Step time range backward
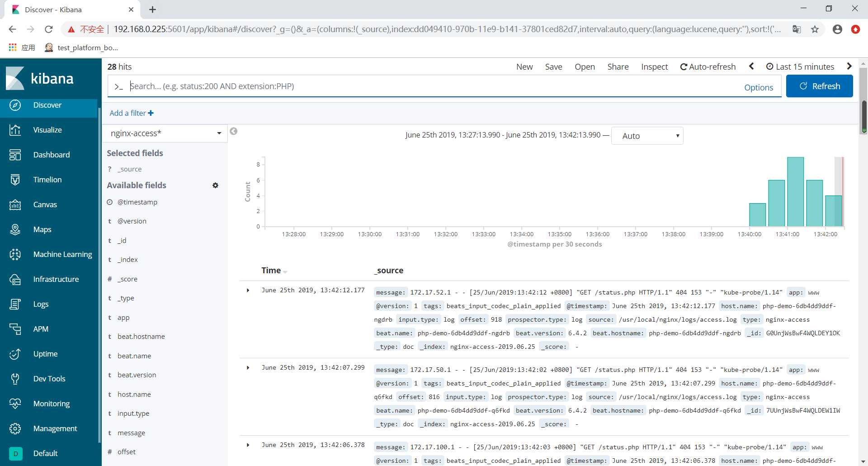 (751, 66)
